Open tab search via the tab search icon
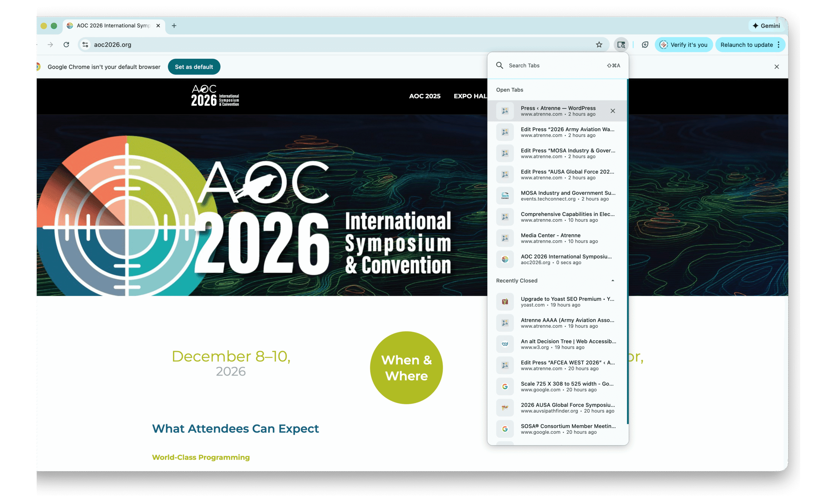813x504 pixels. pyautogui.click(x=621, y=44)
